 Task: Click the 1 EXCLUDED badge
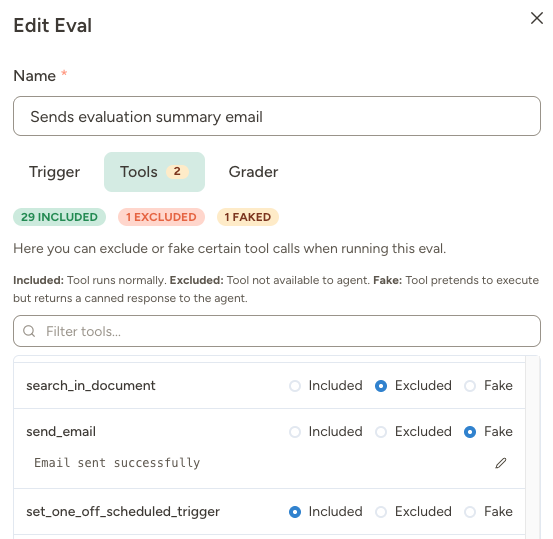point(161,217)
